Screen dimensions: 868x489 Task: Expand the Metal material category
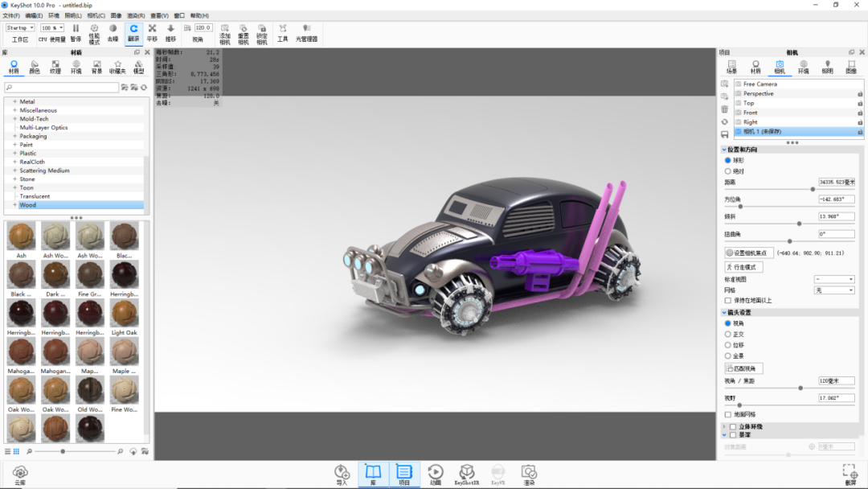coord(15,102)
